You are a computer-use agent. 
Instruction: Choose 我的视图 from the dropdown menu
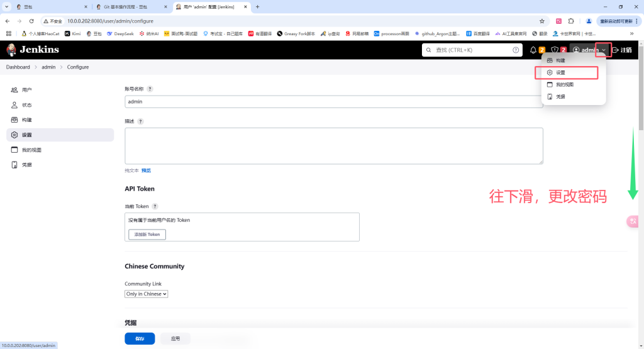pyautogui.click(x=564, y=84)
